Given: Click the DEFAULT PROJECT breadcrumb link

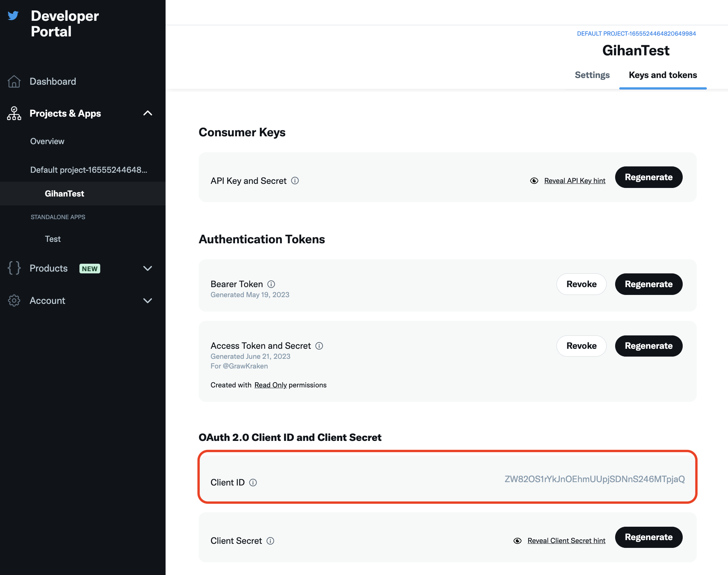Looking at the screenshot, I should pos(636,33).
